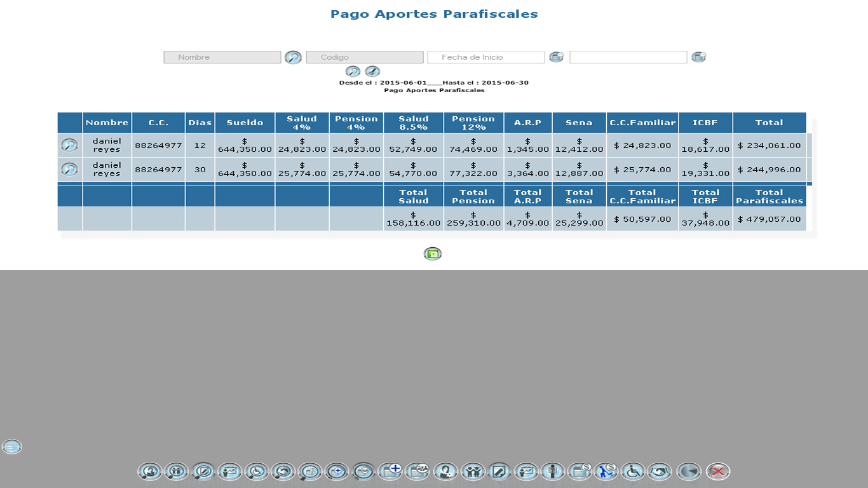View details of daniel reyes 30-day row
Screen dimensions: 868x488
(69, 170)
